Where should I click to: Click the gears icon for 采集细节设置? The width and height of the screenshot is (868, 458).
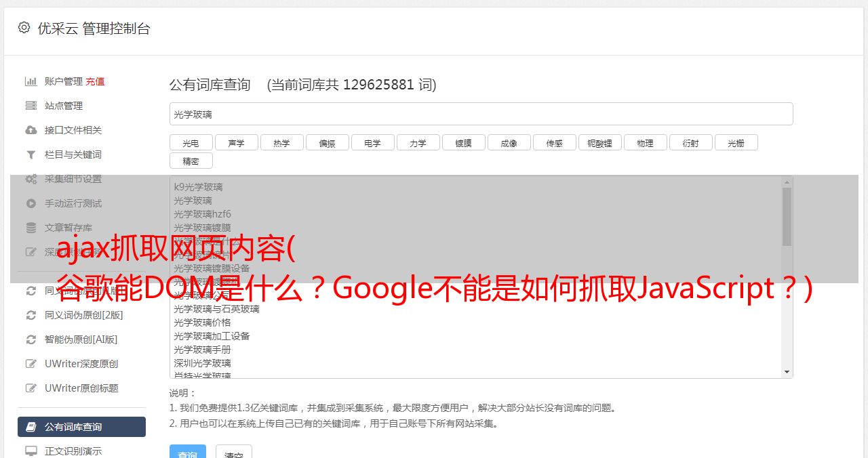(31, 179)
